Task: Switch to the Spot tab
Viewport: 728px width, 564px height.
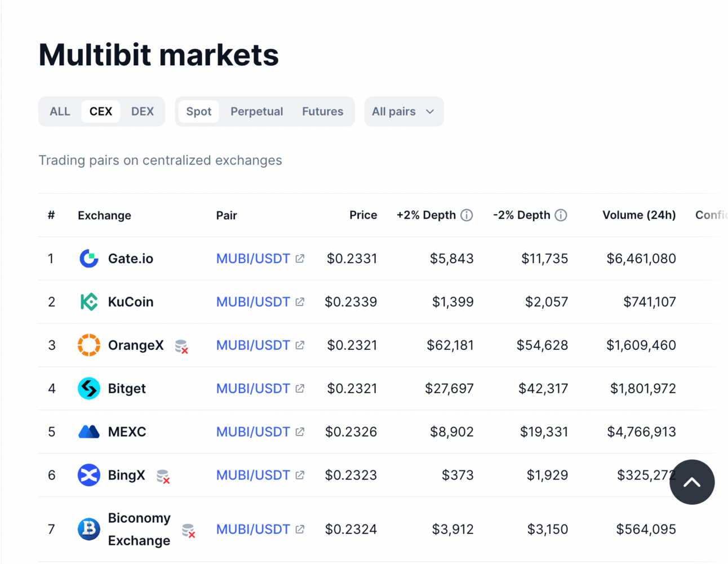Action: [199, 112]
